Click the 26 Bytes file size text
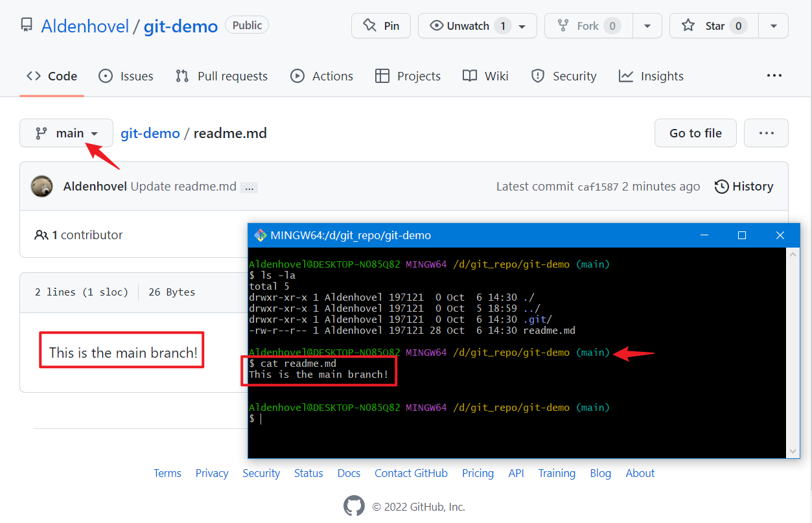Screen dimensions: 812x523 pyautogui.click(x=172, y=292)
